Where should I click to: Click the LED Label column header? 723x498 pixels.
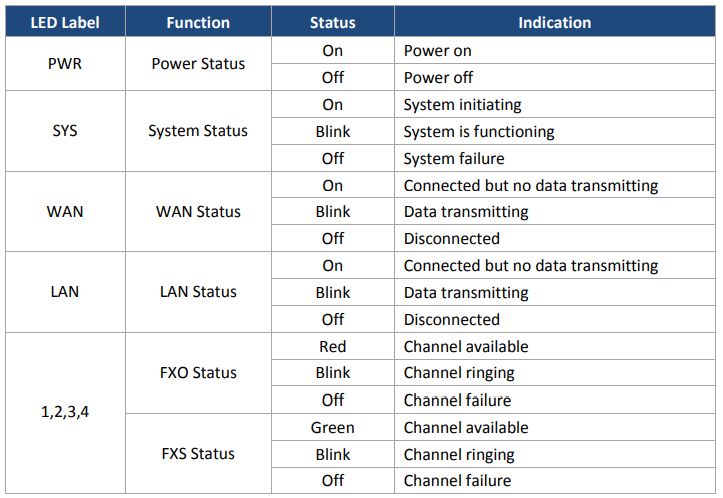[66, 22]
